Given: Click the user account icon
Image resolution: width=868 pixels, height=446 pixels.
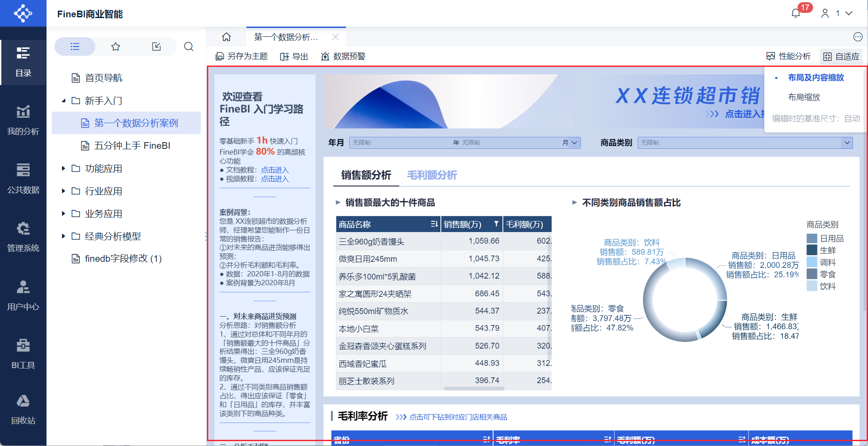Looking at the screenshot, I should click(x=825, y=13).
